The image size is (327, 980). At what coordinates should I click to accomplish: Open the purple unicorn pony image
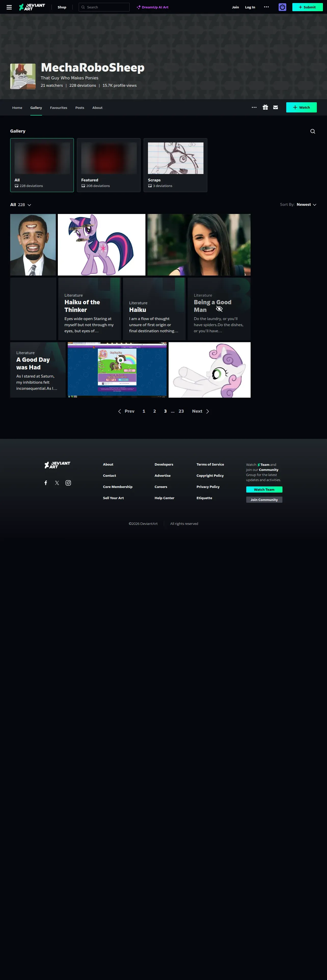click(102, 245)
